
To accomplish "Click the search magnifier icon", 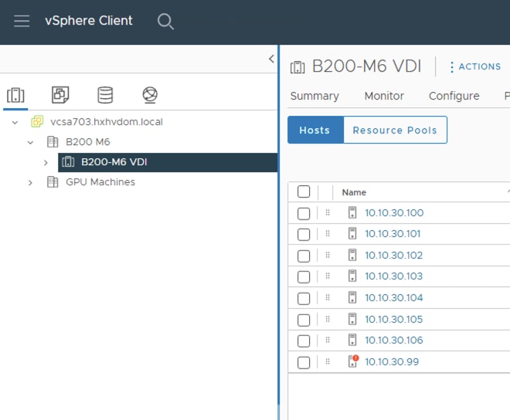I will (165, 22).
